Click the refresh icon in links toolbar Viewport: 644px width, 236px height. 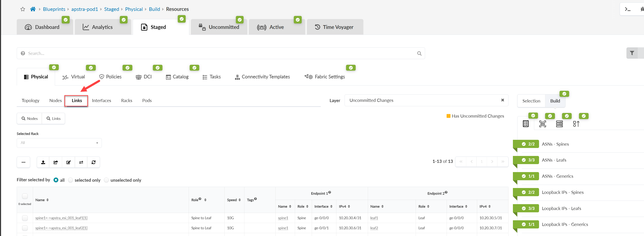[93, 162]
